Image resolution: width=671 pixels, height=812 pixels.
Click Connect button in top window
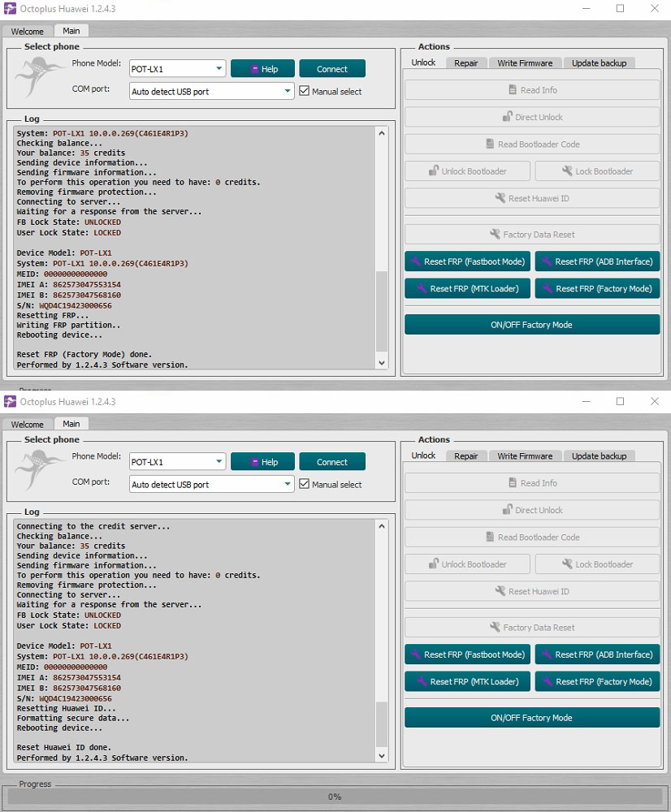(332, 69)
